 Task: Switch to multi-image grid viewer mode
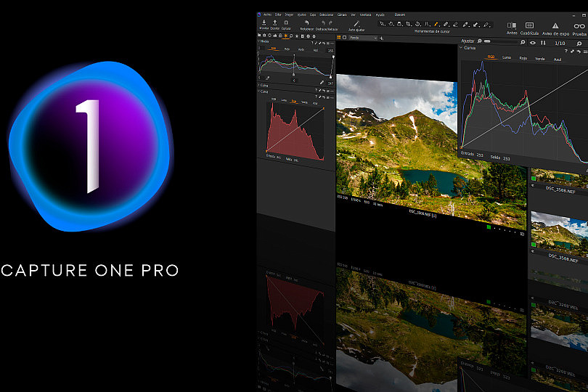click(338, 37)
